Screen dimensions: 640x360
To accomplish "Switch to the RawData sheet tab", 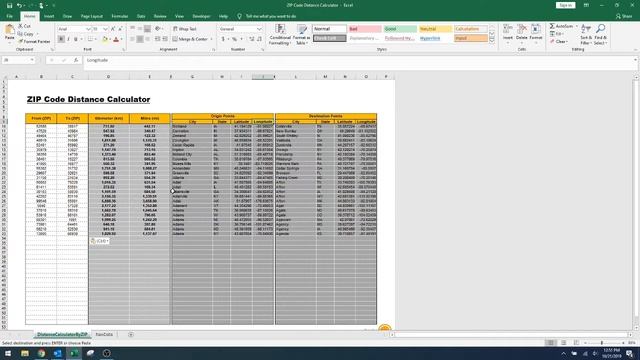I will tap(104, 334).
